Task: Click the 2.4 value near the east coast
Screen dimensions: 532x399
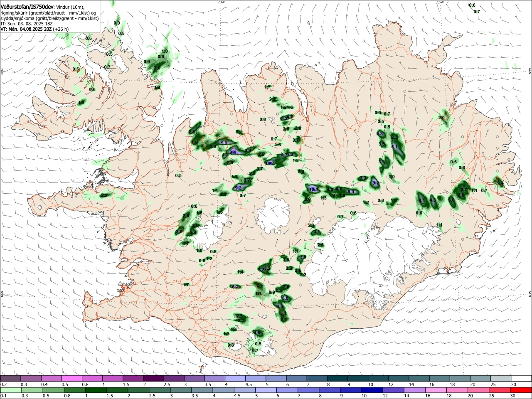Action: point(500,183)
